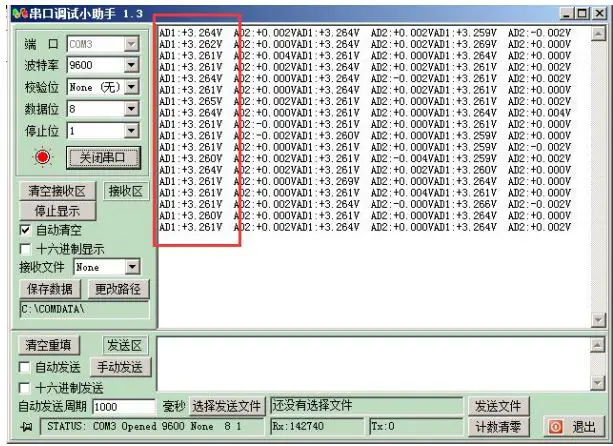
Task: Open the 停止位 1 dropdown
Action: [x=131, y=131]
